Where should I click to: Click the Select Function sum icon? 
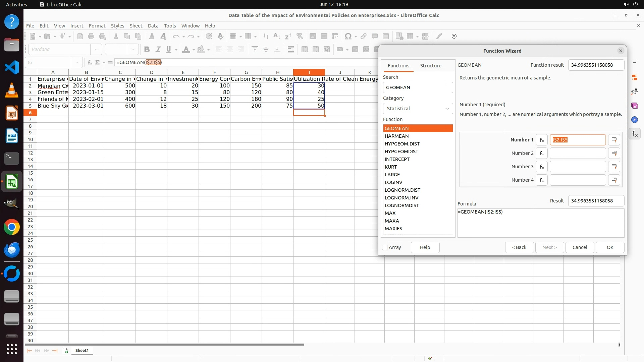pos(98,62)
